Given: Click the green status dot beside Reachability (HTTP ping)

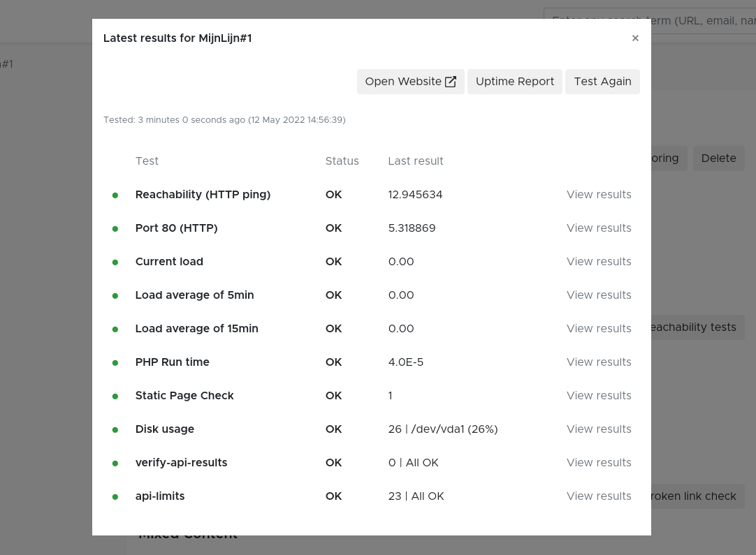Looking at the screenshot, I should point(115,195).
